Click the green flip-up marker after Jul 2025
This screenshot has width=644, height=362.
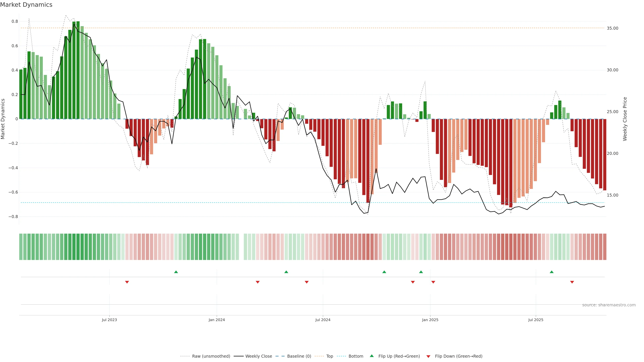[551, 272]
